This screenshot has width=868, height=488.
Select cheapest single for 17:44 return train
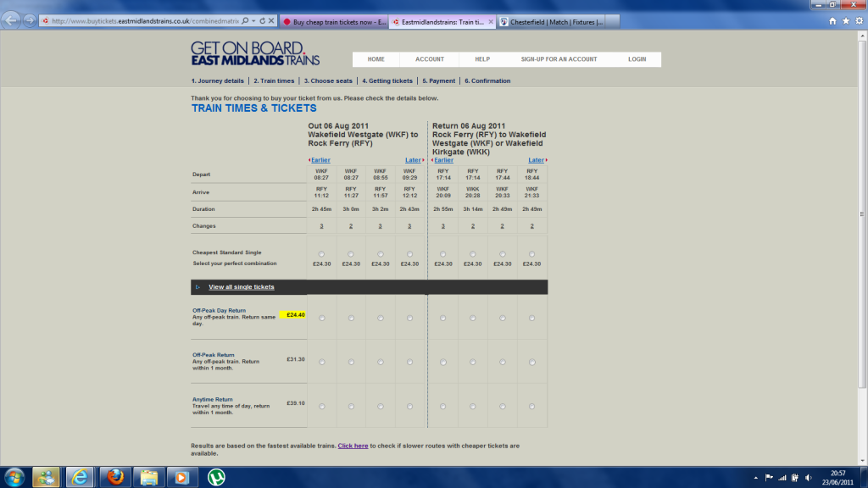[x=502, y=254]
